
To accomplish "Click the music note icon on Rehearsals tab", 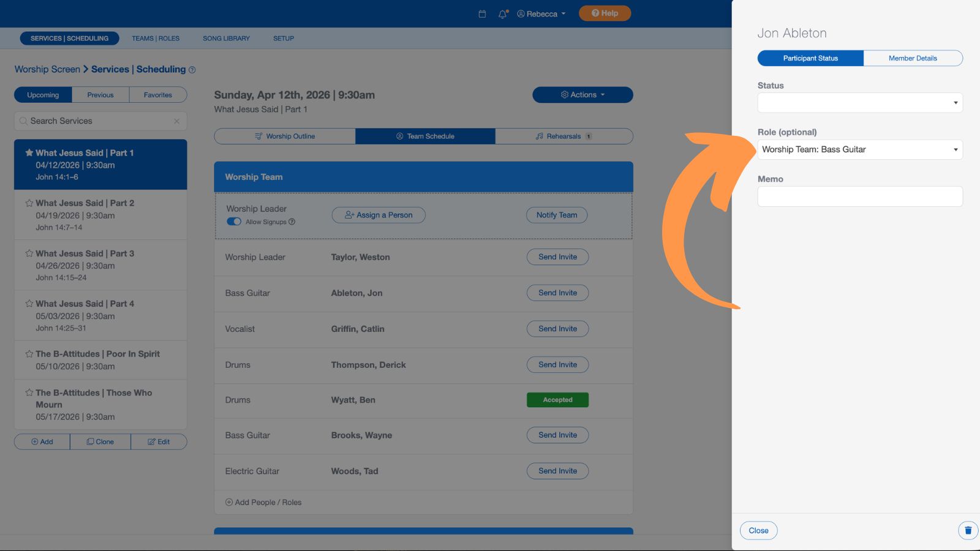I will pyautogui.click(x=540, y=136).
